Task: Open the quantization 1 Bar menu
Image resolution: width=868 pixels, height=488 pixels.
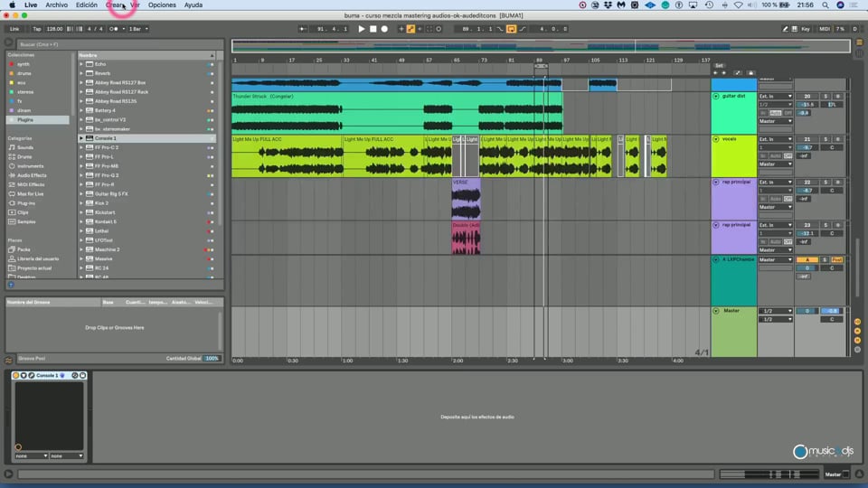Action: [x=138, y=29]
